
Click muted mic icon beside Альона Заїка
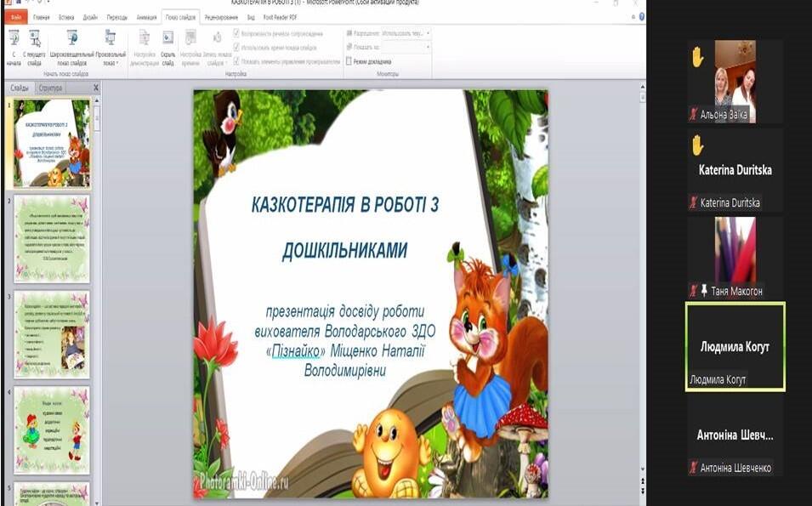tap(694, 115)
